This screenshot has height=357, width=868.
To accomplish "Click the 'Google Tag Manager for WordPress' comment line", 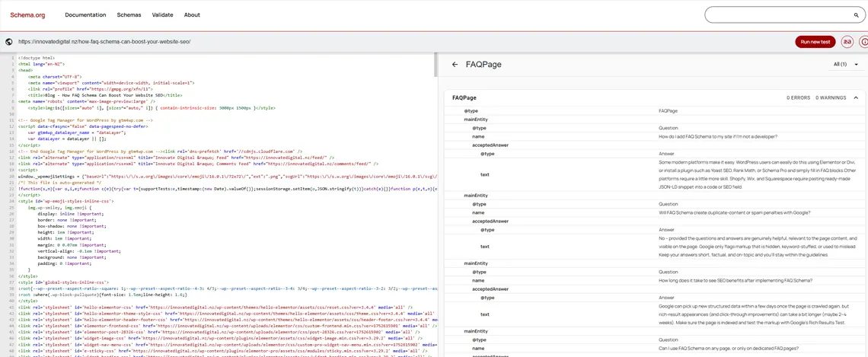I will (x=85, y=120).
